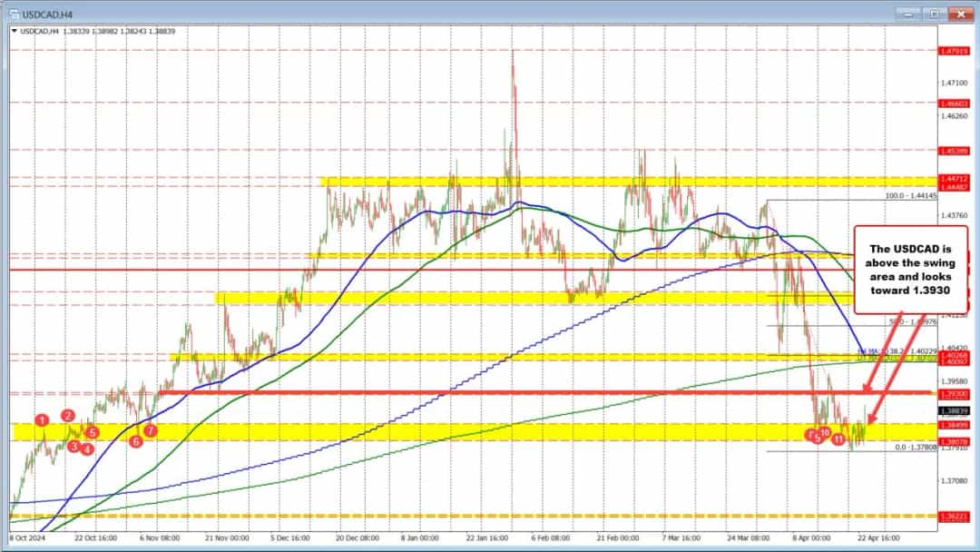980x552 pixels.
Task: Click marker 10 near the April low
Action: [824, 433]
